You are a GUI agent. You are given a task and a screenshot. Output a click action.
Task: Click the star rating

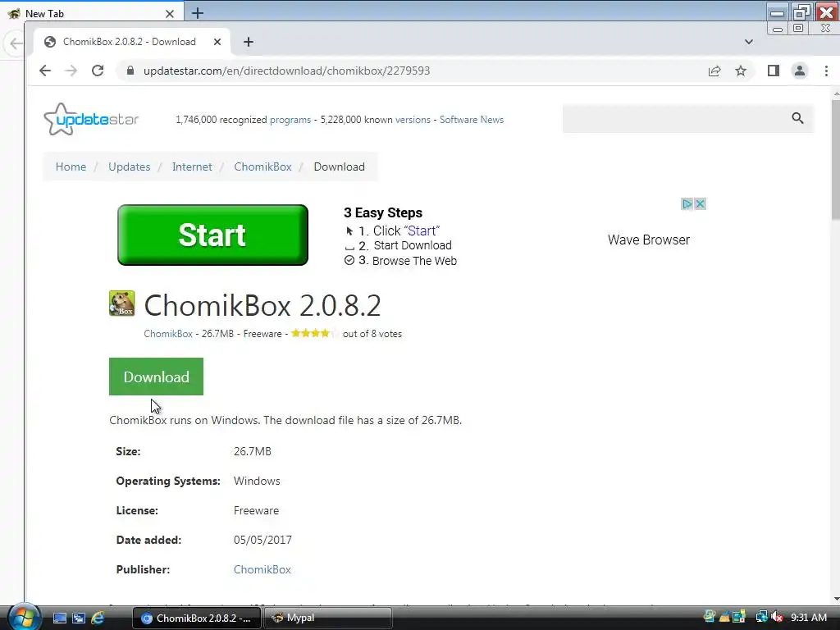tap(314, 333)
